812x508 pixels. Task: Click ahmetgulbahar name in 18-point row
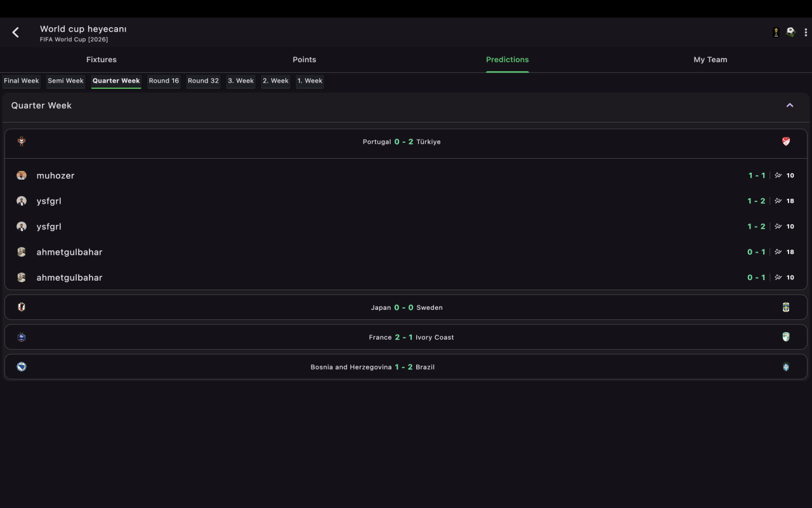click(70, 251)
